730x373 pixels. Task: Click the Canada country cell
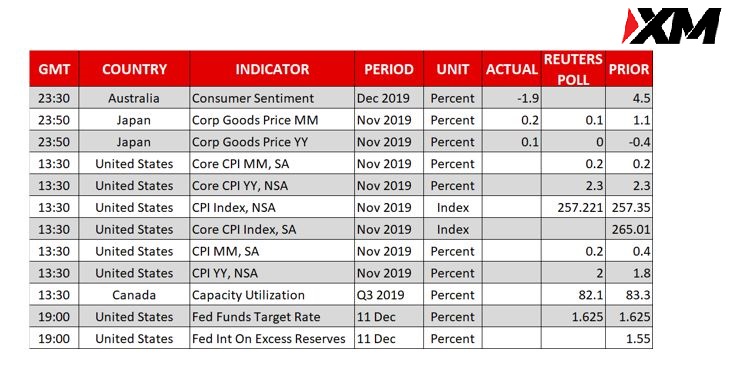pos(134,295)
